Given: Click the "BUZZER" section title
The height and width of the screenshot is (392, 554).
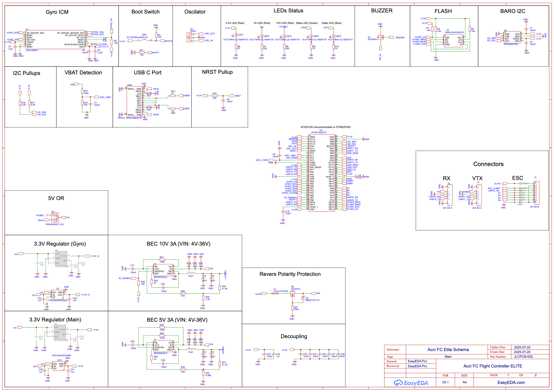Looking at the screenshot, I should (382, 11).
